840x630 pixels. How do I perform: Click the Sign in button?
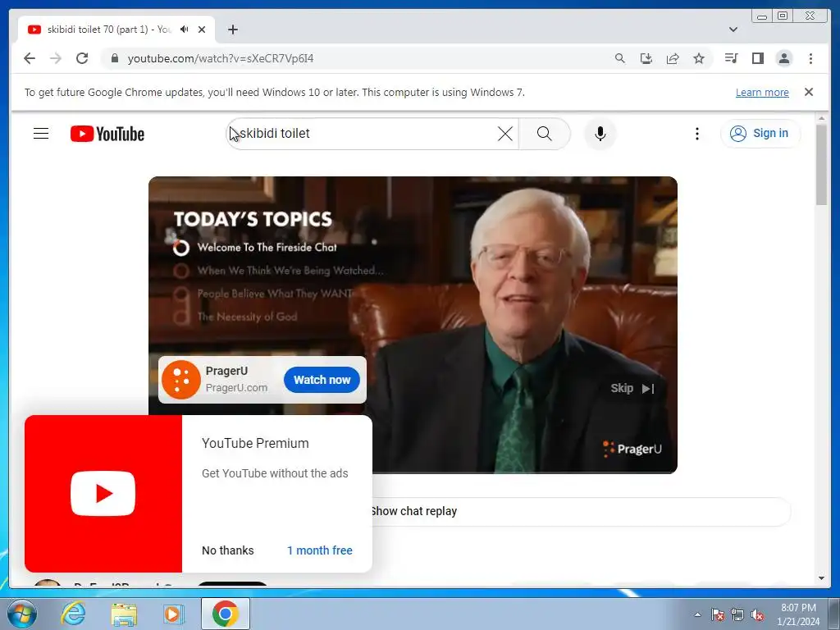pyautogui.click(x=760, y=134)
